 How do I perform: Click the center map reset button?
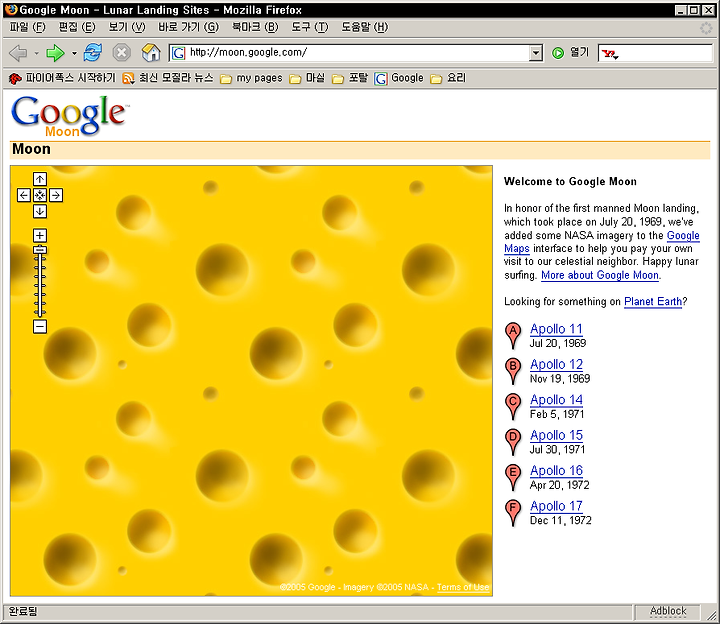click(40, 195)
